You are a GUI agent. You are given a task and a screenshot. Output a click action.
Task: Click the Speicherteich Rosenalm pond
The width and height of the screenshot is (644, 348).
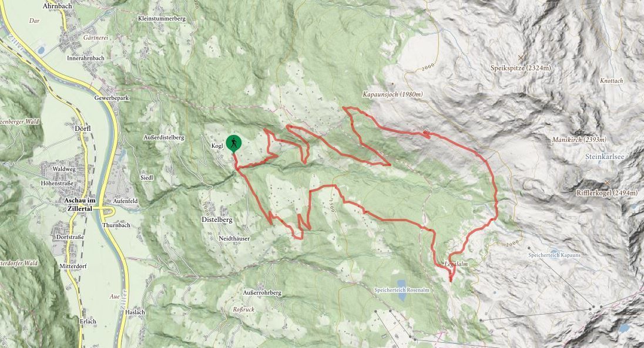[401, 283]
